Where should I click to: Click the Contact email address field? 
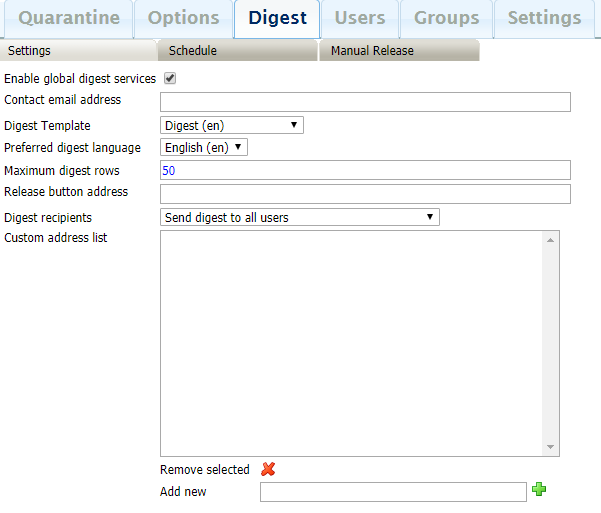[365, 101]
